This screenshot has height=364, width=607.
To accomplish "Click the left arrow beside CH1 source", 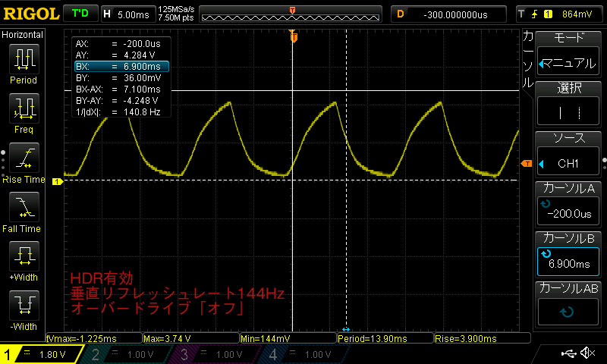I will [x=542, y=164].
